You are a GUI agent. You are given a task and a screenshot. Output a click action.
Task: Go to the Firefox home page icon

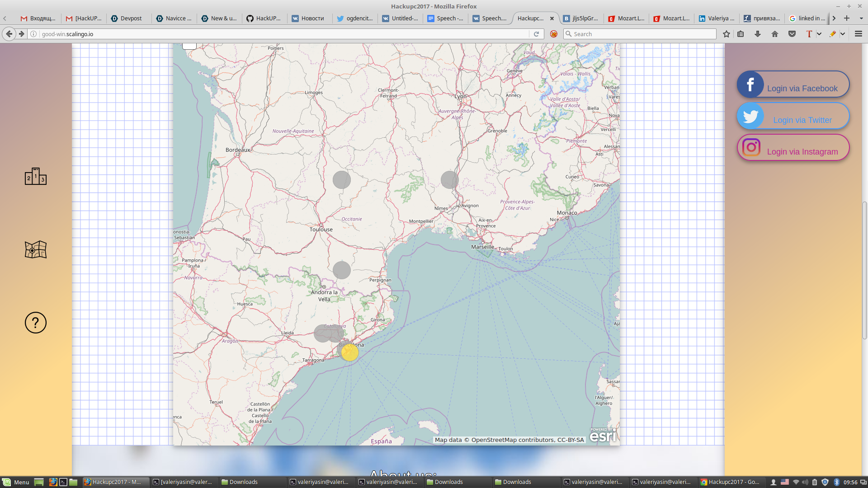coord(774,34)
